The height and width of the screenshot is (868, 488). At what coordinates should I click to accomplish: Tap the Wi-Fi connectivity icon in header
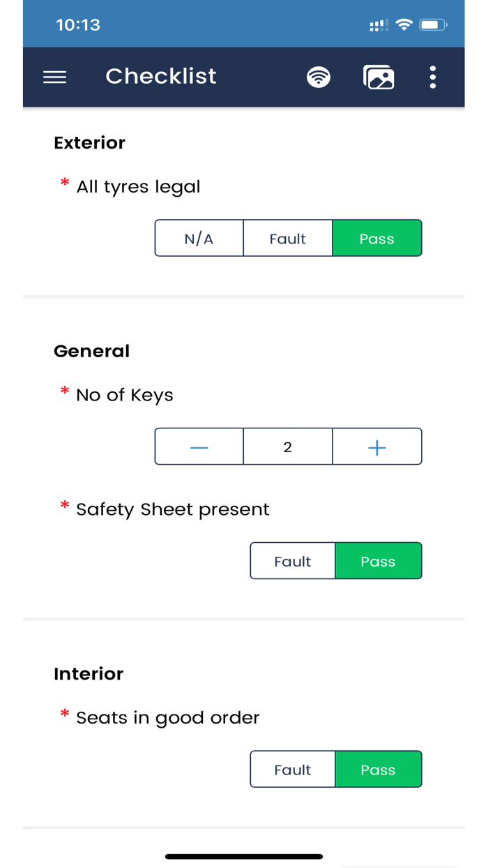point(319,77)
